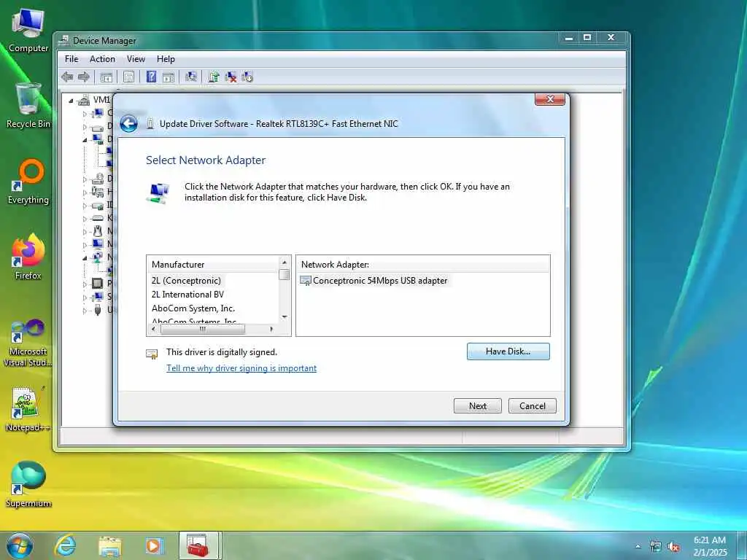Close the Update Driver Software dialog
Viewport: 747px width, 560px height.
[x=550, y=99]
